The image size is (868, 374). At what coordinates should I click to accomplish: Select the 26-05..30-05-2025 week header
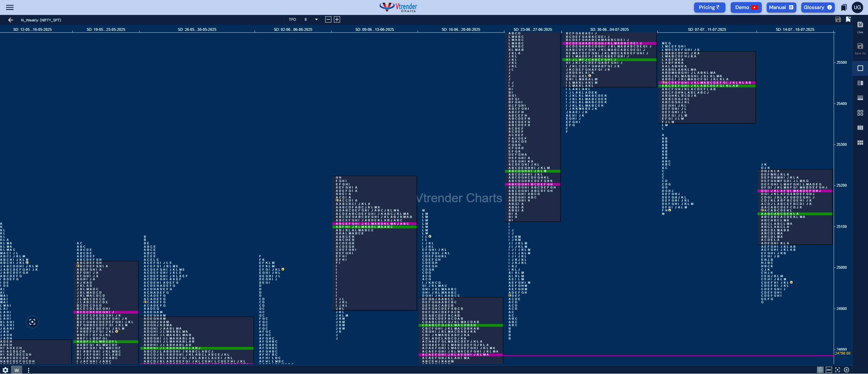click(197, 29)
